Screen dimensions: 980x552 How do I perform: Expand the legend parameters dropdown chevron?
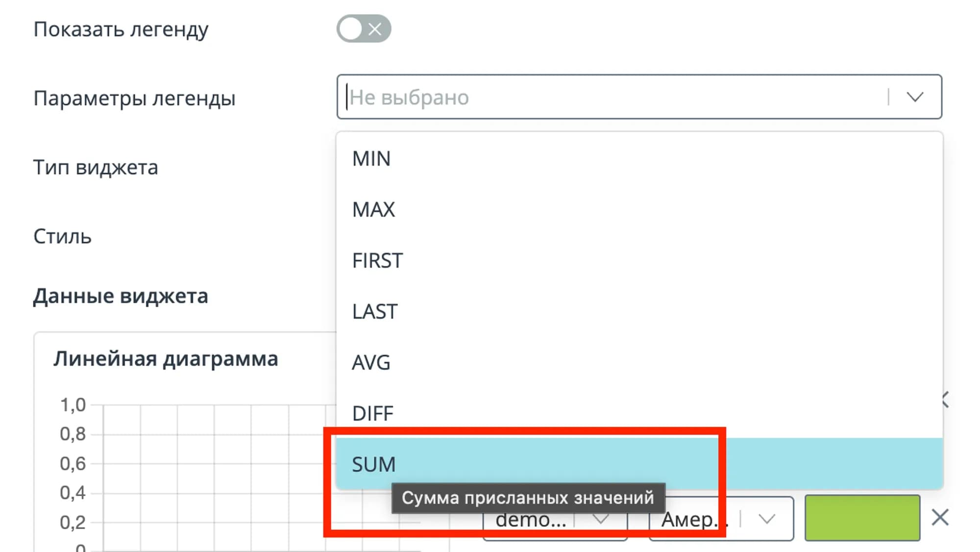coord(914,97)
